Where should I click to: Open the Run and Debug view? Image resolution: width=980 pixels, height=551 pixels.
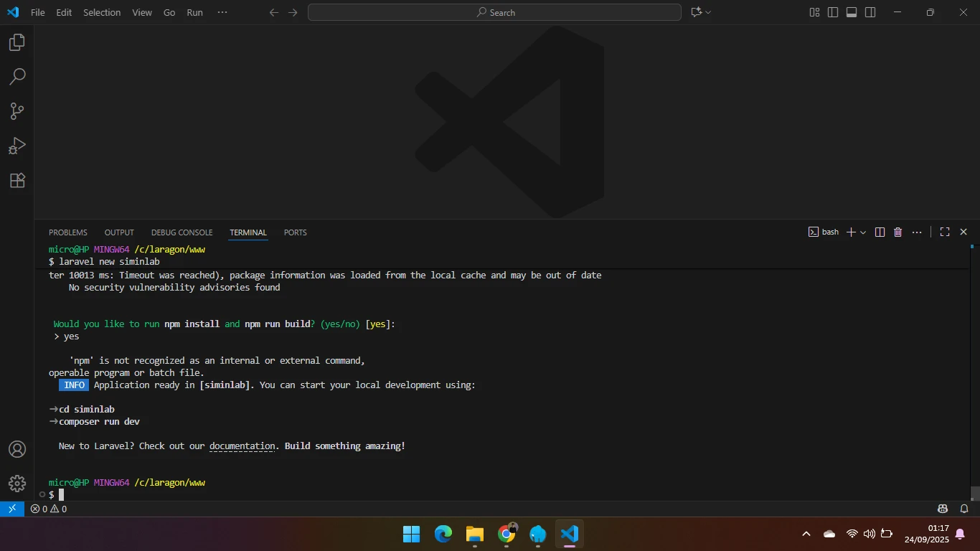pyautogui.click(x=17, y=146)
